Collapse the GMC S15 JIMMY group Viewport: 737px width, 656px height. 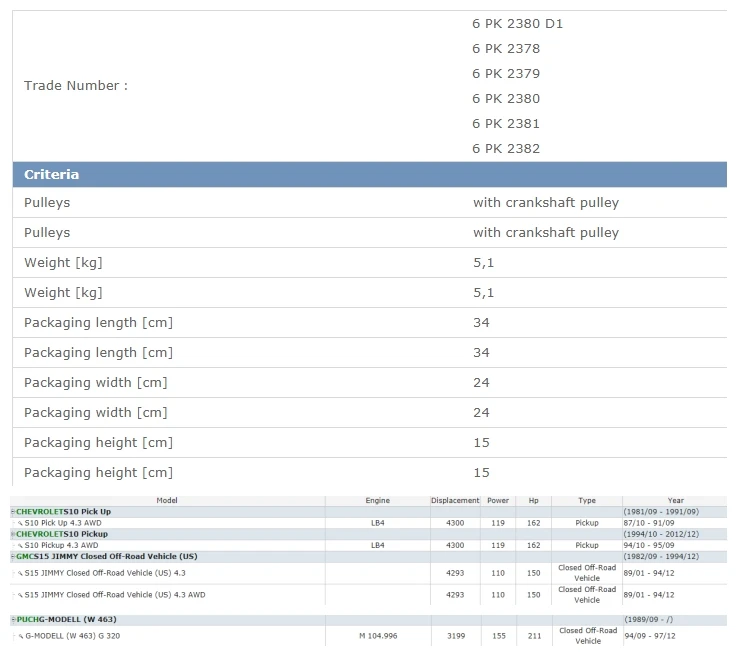[x=13, y=556]
